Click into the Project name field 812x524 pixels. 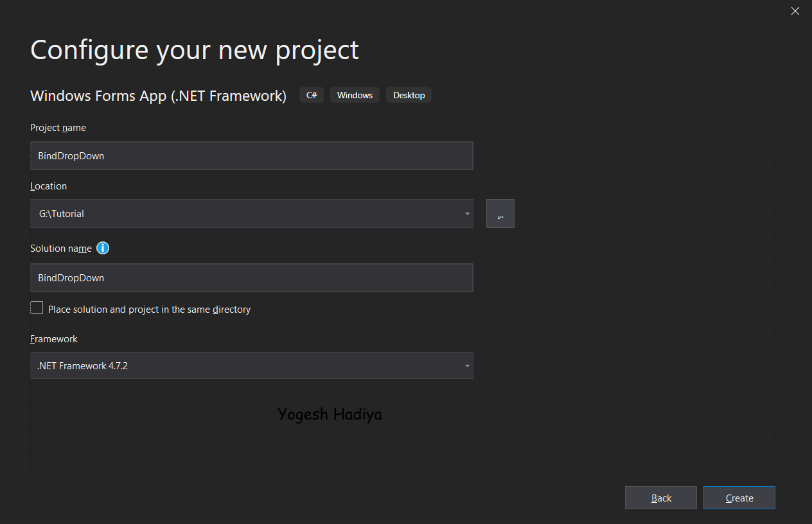252,155
